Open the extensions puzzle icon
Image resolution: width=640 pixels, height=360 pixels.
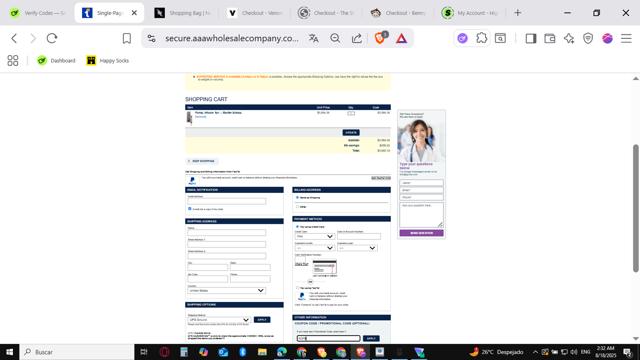(x=482, y=38)
